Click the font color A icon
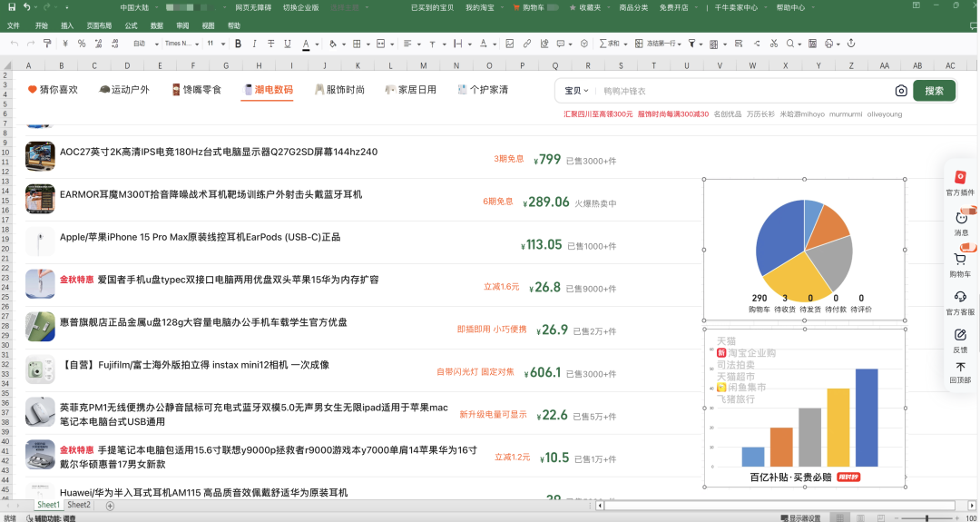This screenshot has height=522, width=980. click(306, 44)
